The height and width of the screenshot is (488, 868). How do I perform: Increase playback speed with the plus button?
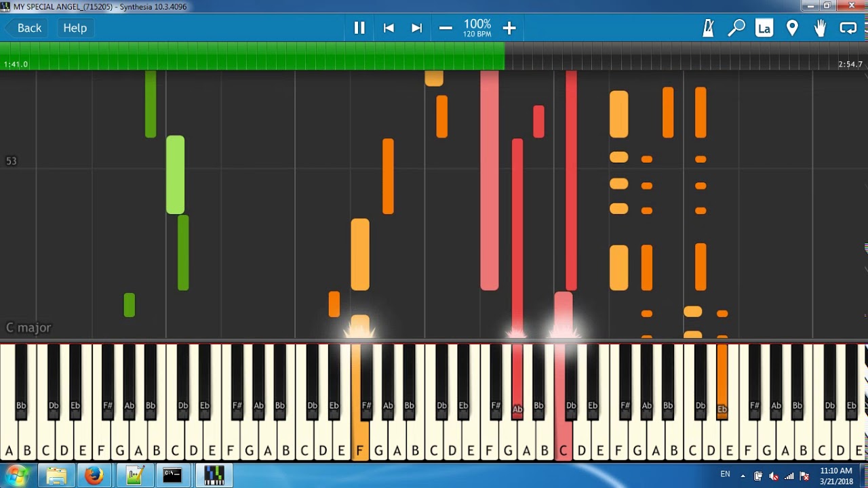point(509,28)
